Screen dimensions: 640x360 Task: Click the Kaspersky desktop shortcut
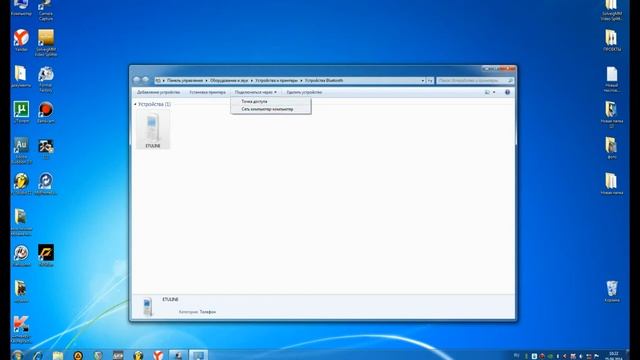tap(21, 329)
